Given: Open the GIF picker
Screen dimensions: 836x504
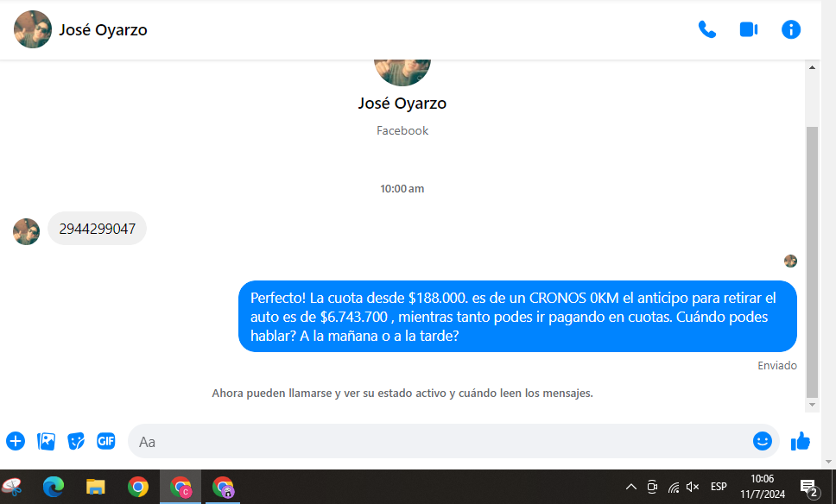Looking at the screenshot, I should [x=105, y=441].
